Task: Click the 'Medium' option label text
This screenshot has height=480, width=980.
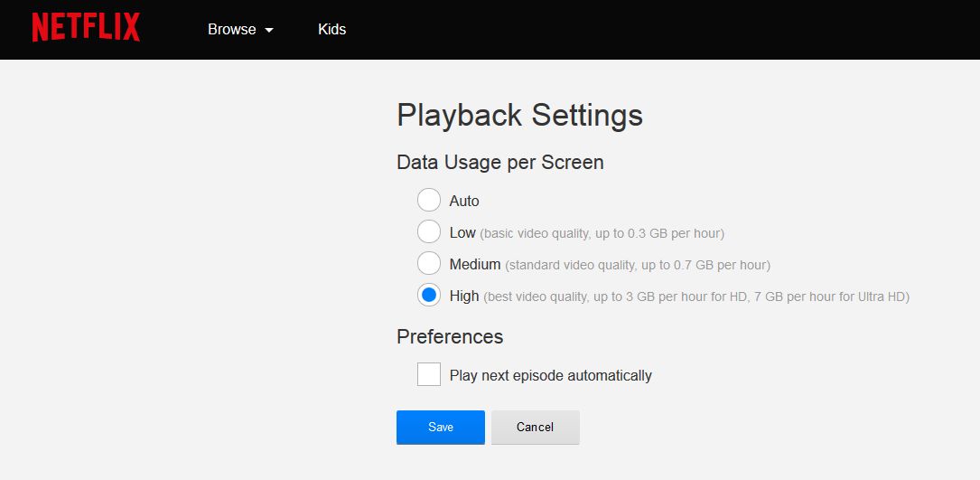Action: 475,264
